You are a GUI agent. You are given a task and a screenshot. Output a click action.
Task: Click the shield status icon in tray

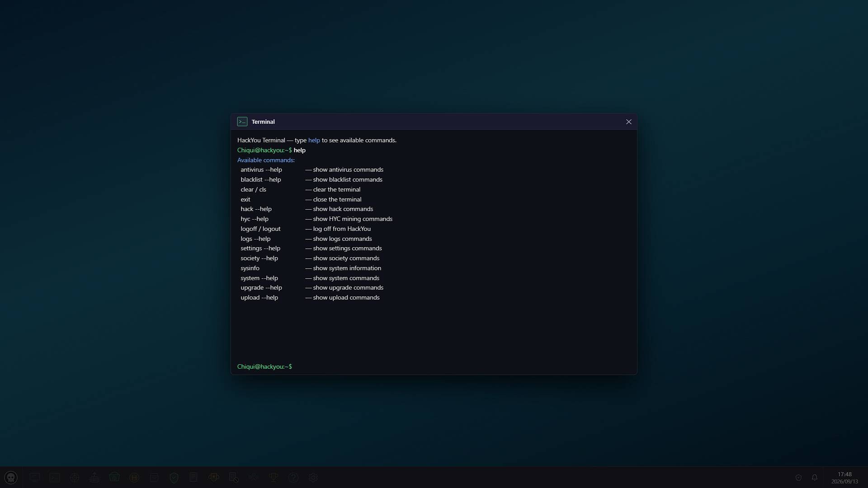[798, 478]
